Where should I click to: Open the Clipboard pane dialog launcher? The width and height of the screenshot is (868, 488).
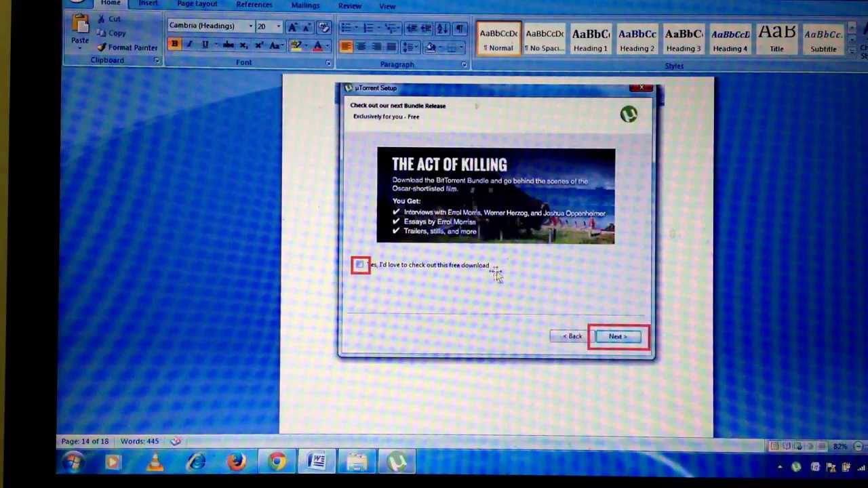[x=157, y=61]
